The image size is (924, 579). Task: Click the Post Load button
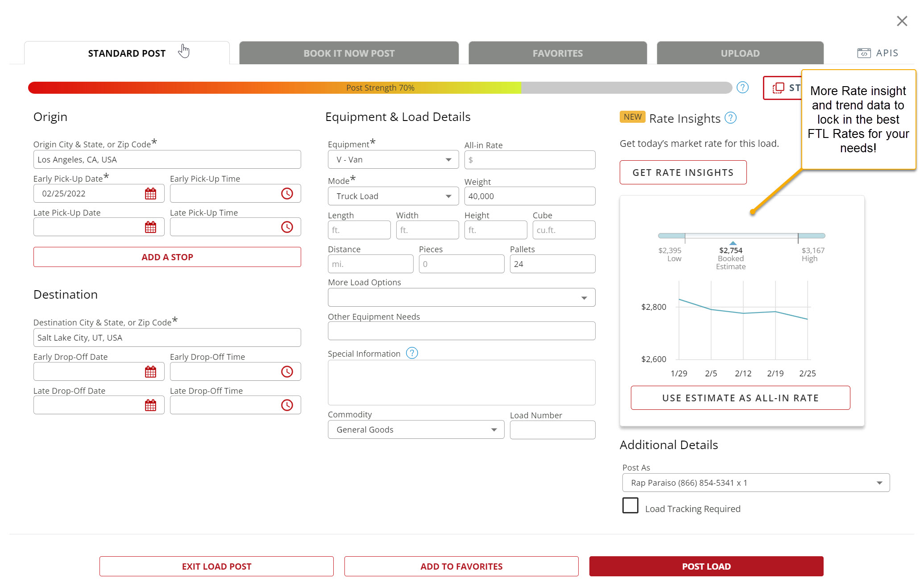point(706,566)
